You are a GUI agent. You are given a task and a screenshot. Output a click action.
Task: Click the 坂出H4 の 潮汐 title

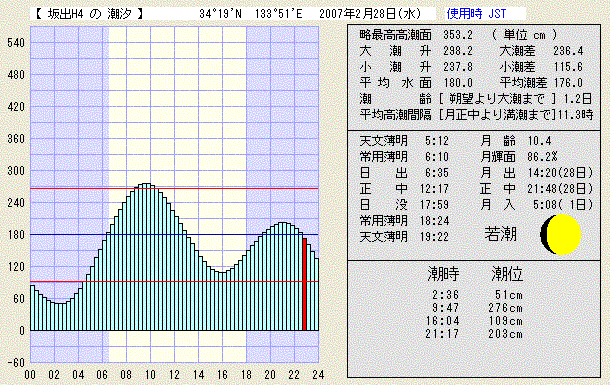[89, 14]
